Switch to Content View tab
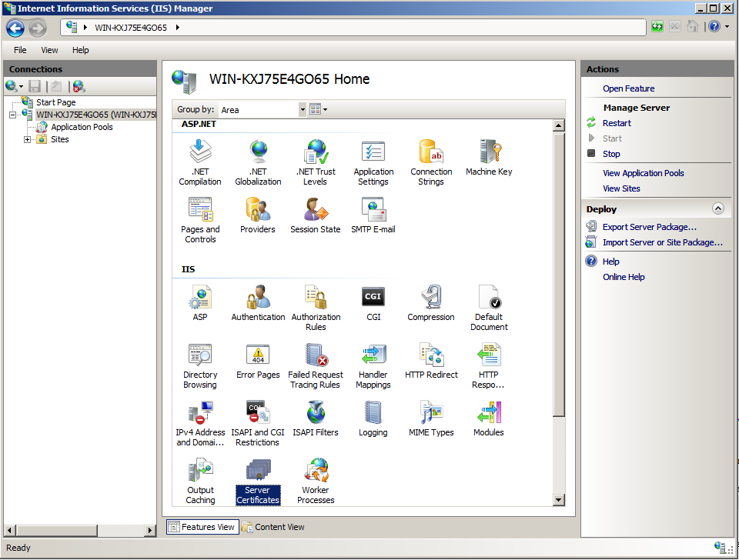 pyautogui.click(x=273, y=527)
